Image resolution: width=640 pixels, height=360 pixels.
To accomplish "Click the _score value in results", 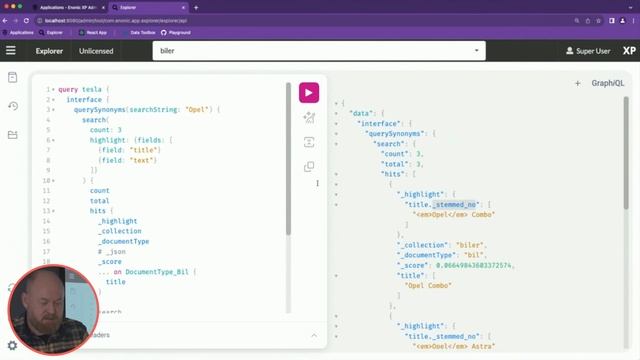I will click(x=474, y=265).
